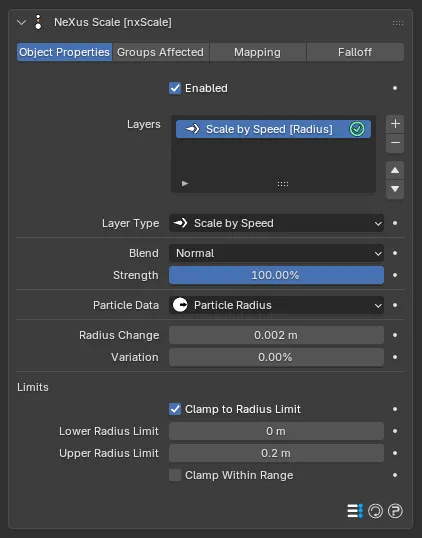Grab the panel drag handle dots in header
The height and width of the screenshot is (538, 422).
pyautogui.click(x=398, y=23)
